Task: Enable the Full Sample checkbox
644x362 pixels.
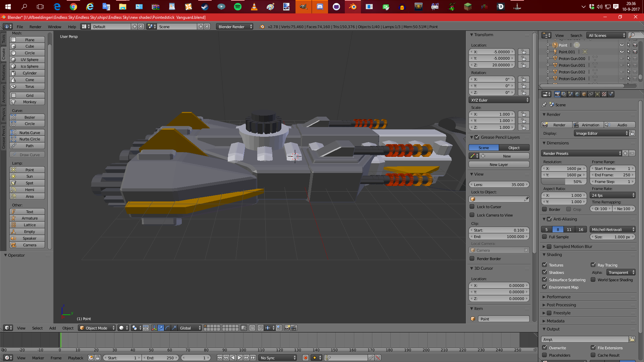Action: click(545, 237)
